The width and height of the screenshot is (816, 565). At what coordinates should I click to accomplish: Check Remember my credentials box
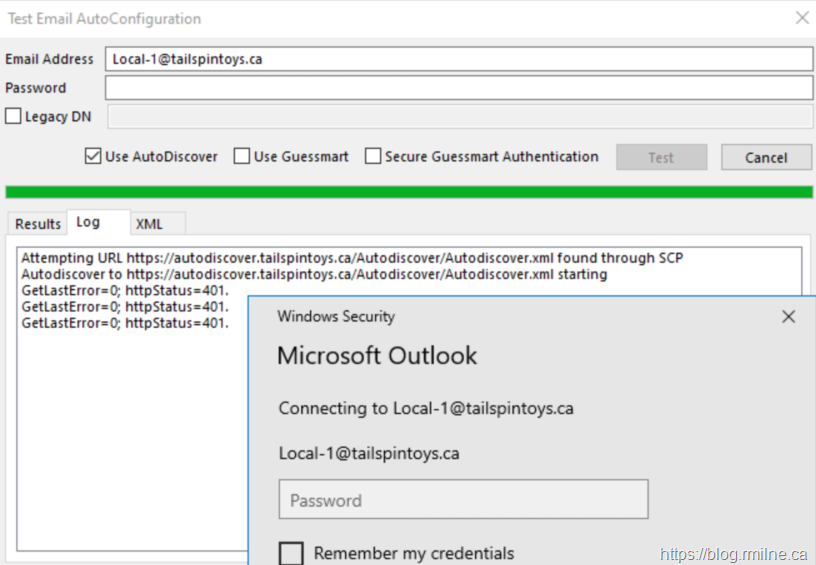[291, 553]
